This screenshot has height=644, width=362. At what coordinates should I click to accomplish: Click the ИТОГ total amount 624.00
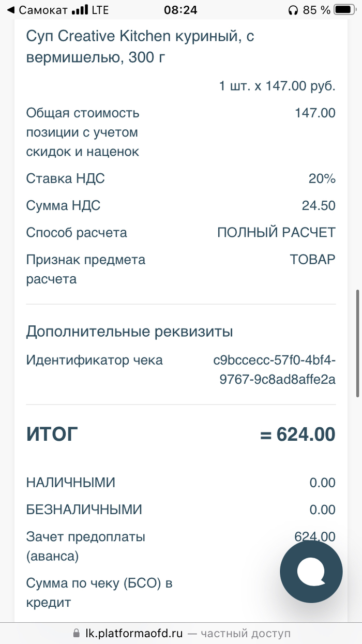298,435
